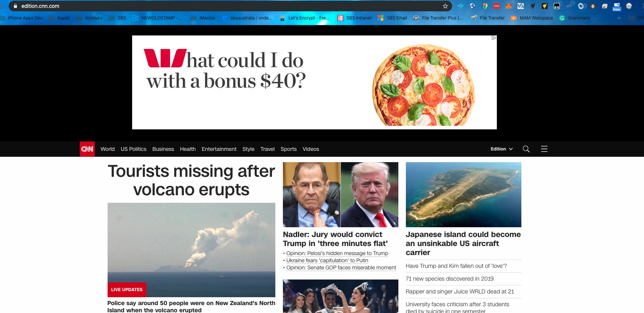
Task: Open the hamburger menu icon in CNN navbar
Action: click(x=544, y=149)
